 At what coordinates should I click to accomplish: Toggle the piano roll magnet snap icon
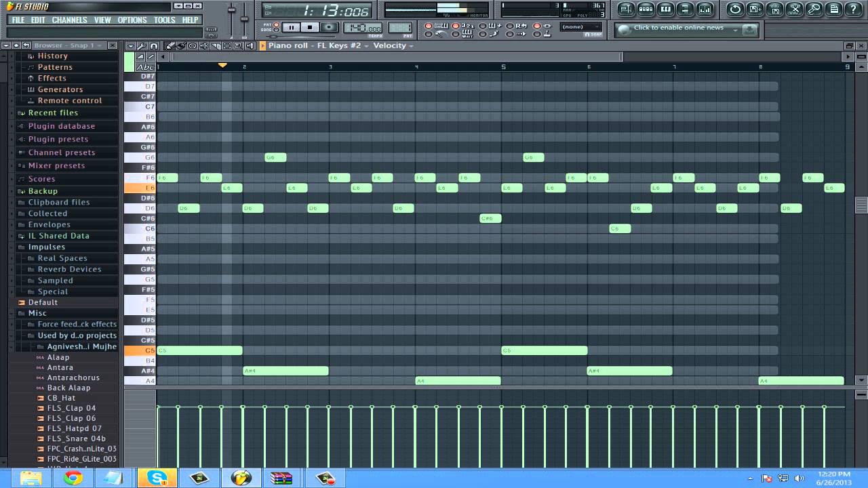click(153, 46)
